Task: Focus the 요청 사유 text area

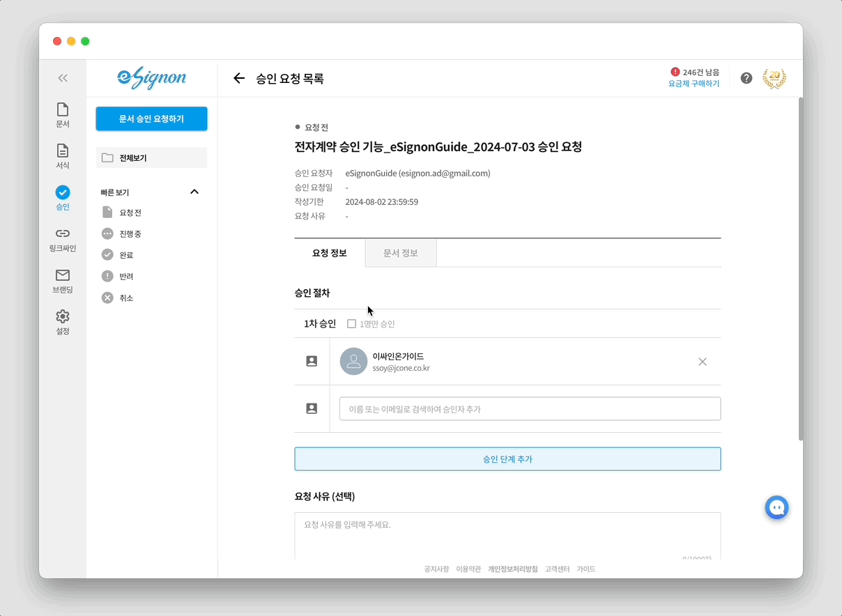Action: coord(507,537)
